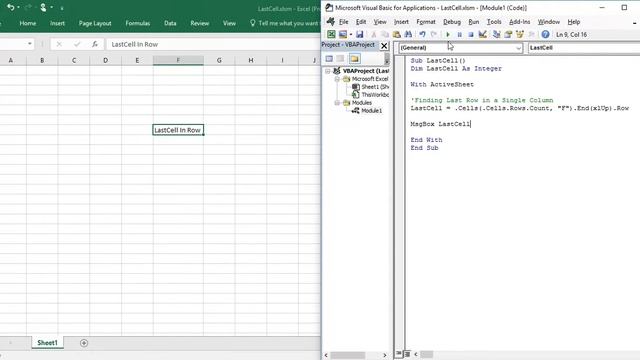Open the Tools menu in VBA editor
The width and height of the screenshot is (640, 360).
pos(494,22)
